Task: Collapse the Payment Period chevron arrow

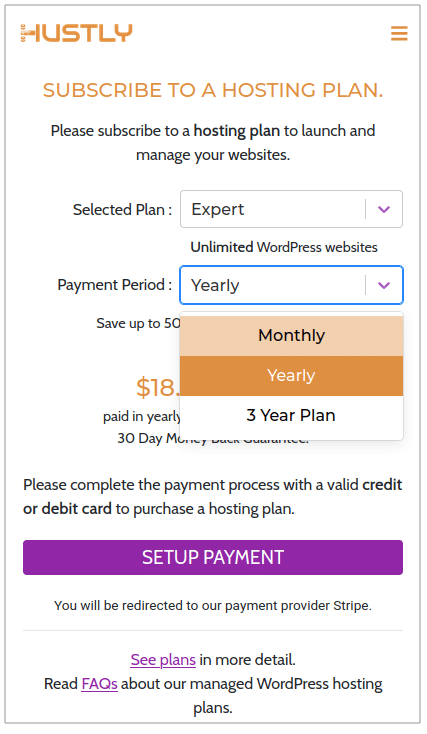Action: [x=384, y=285]
